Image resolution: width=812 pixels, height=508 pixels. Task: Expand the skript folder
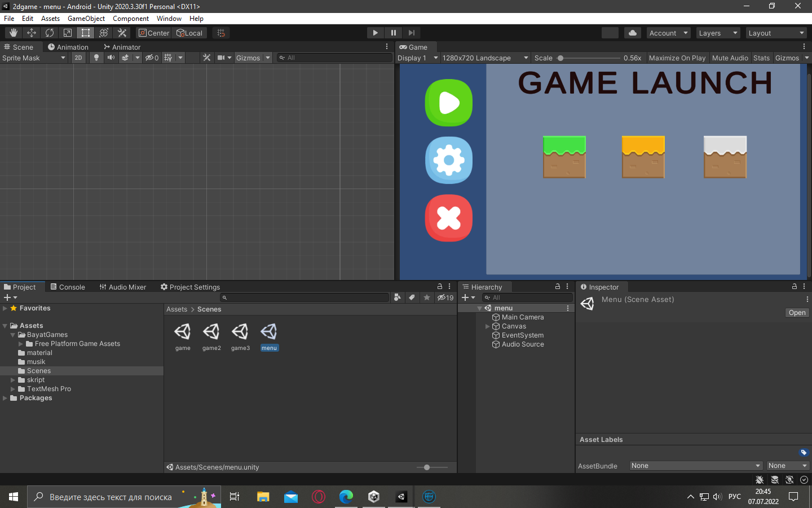pyautogui.click(x=13, y=380)
